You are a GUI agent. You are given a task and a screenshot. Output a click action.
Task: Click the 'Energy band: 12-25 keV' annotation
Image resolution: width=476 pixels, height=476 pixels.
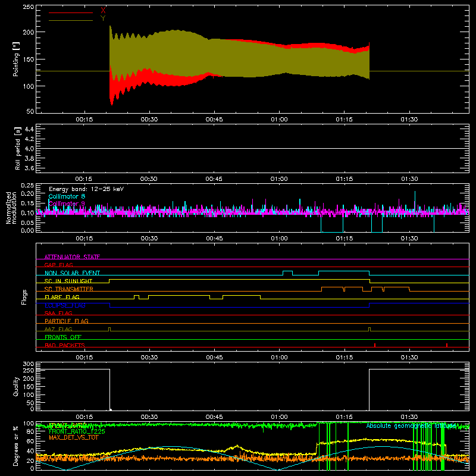(86, 189)
